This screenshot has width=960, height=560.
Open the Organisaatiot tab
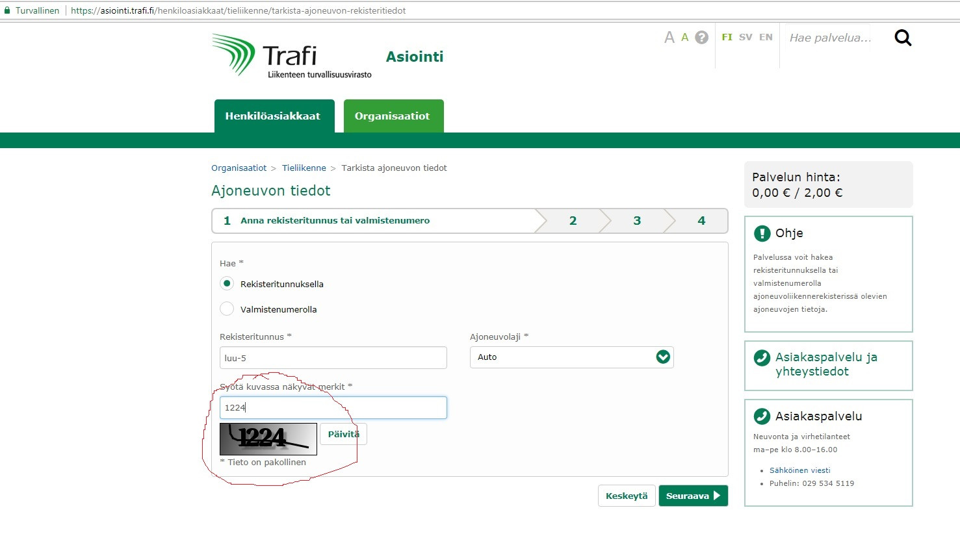click(393, 116)
